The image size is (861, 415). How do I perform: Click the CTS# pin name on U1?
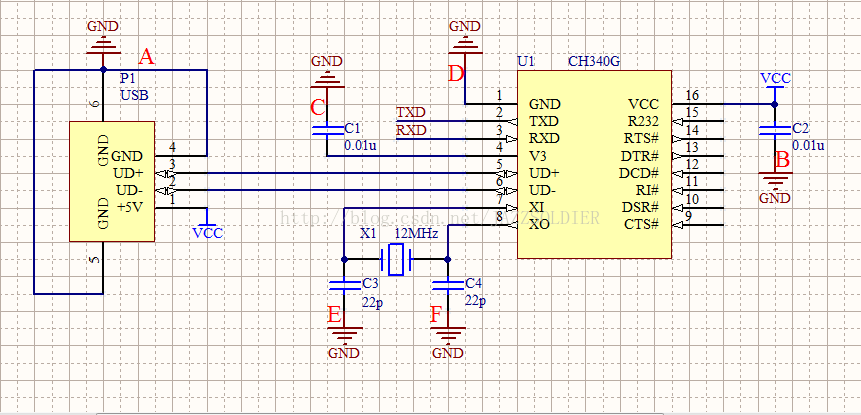point(642,225)
